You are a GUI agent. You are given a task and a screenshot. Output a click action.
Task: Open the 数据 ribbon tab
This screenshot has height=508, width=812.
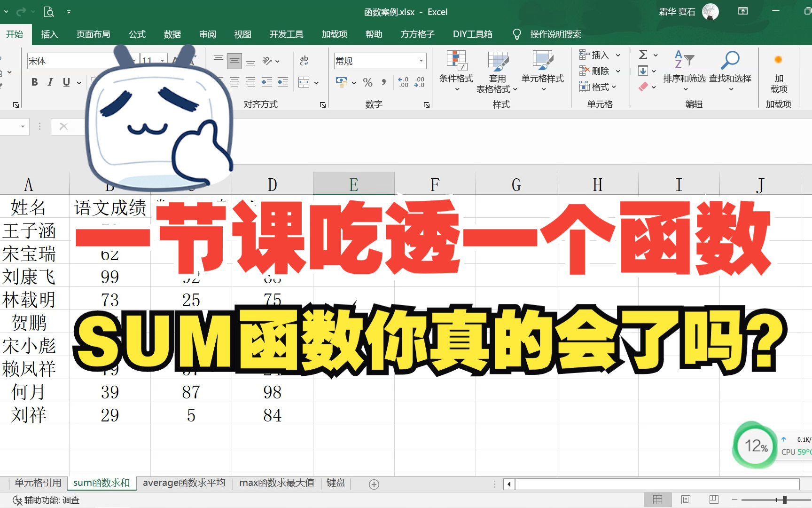[172, 34]
